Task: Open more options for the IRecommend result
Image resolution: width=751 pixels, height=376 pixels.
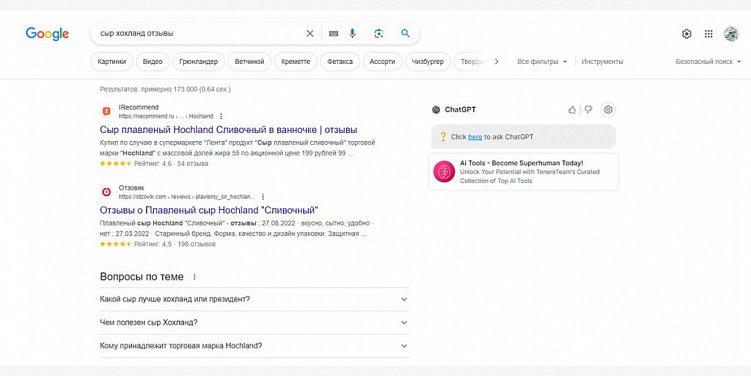Action: 221,116
